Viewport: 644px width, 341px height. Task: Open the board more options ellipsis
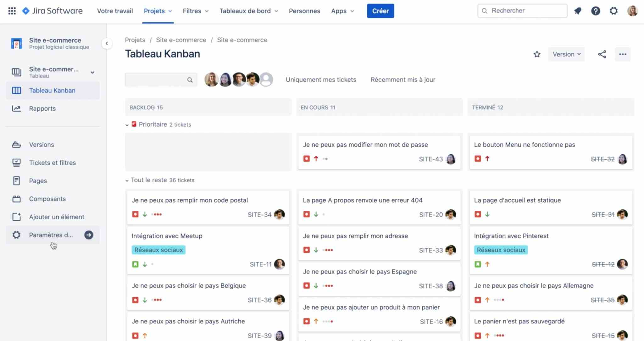coord(623,54)
